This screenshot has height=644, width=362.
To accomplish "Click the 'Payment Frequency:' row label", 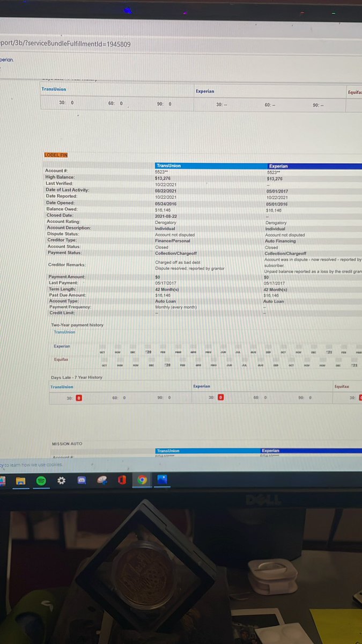I will click(70, 307).
